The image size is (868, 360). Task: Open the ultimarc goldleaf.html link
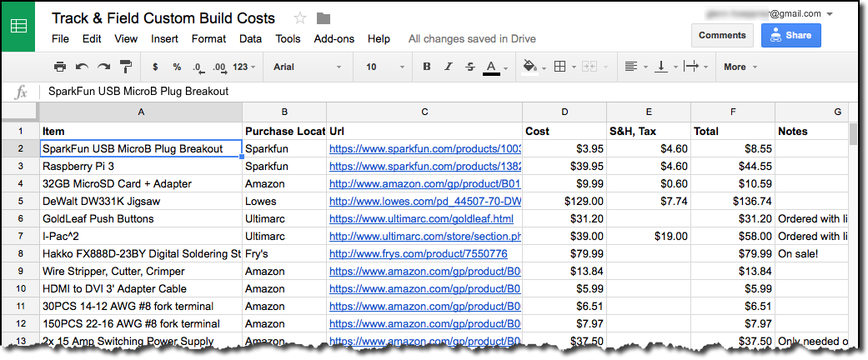click(x=421, y=218)
